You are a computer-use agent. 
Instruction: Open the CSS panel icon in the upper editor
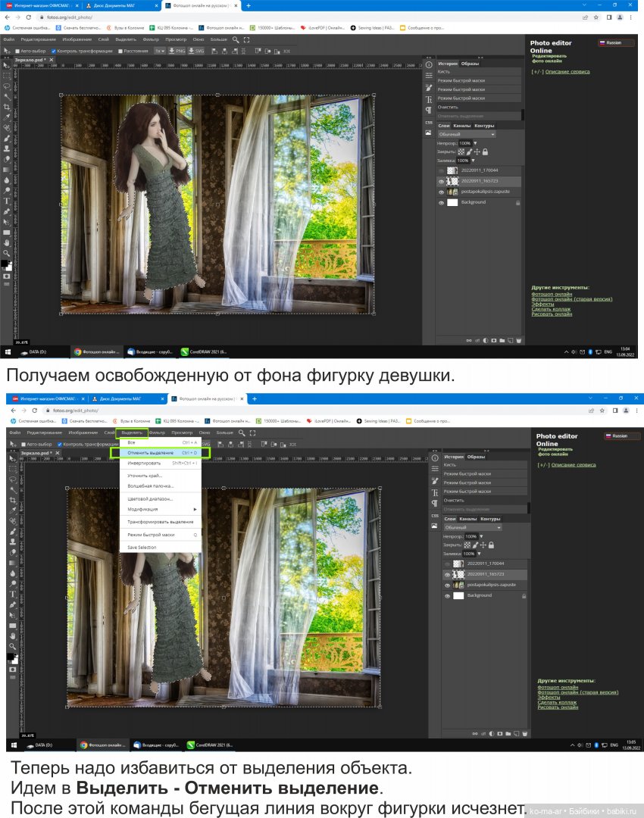pyautogui.click(x=428, y=122)
